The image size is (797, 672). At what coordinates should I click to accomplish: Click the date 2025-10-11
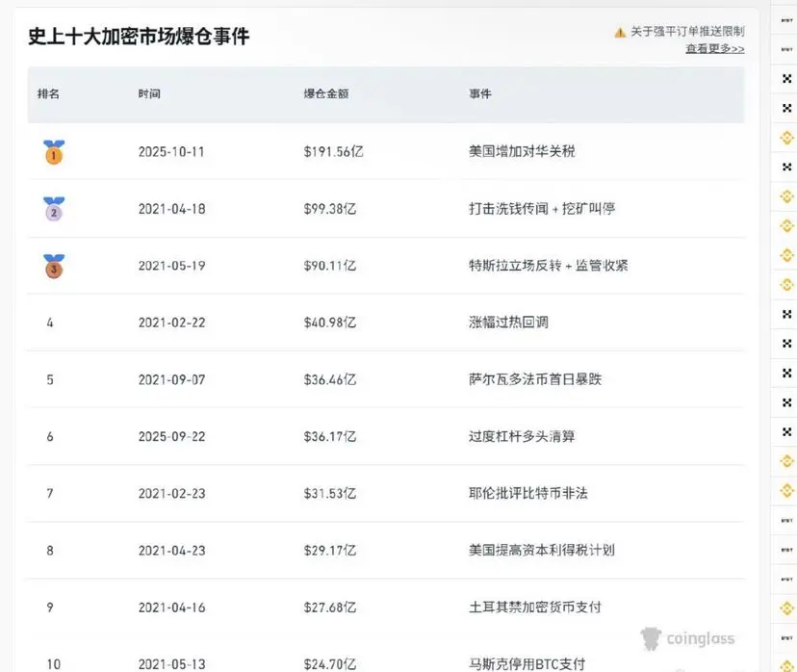point(171,151)
